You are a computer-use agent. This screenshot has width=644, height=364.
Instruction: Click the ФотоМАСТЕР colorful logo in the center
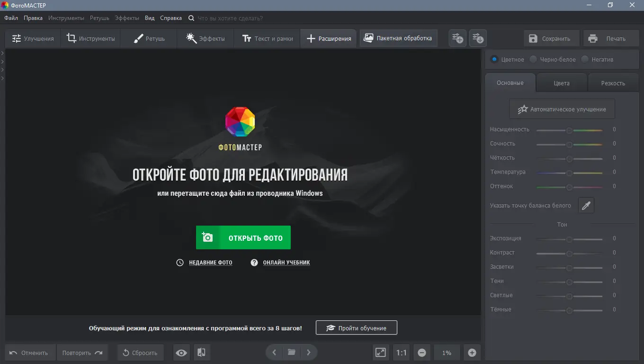pos(240,122)
